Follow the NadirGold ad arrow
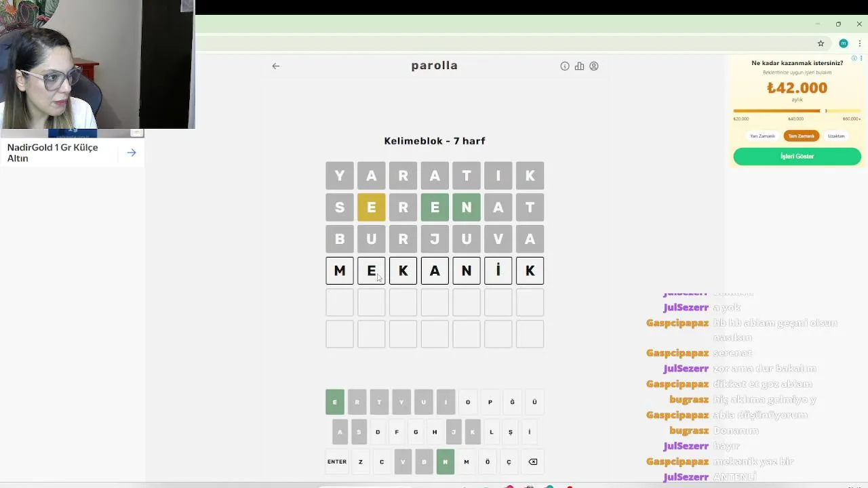The width and height of the screenshot is (868, 488). pos(132,152)
